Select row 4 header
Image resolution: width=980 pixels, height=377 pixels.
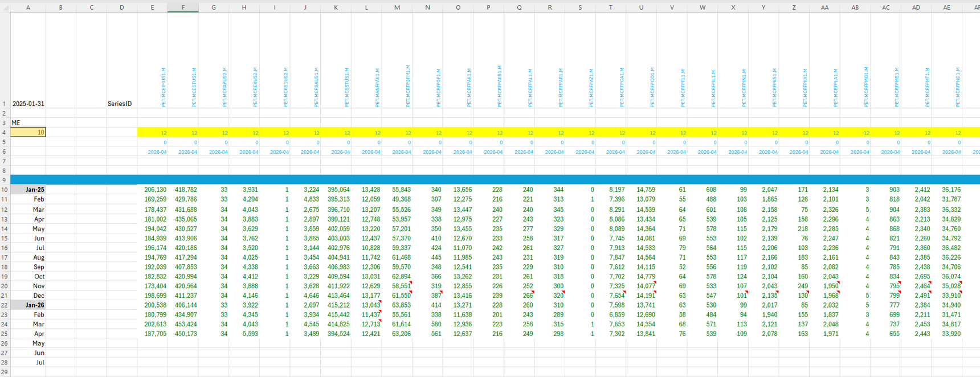5,132
